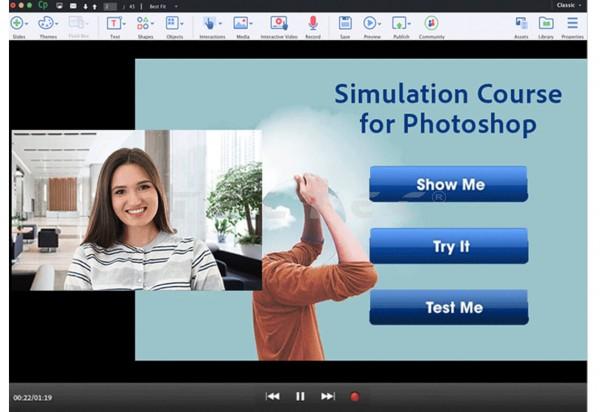Screen dimensions: 600x412
Task: Click the Record microphone icon
Action: [x=312, y=23]
